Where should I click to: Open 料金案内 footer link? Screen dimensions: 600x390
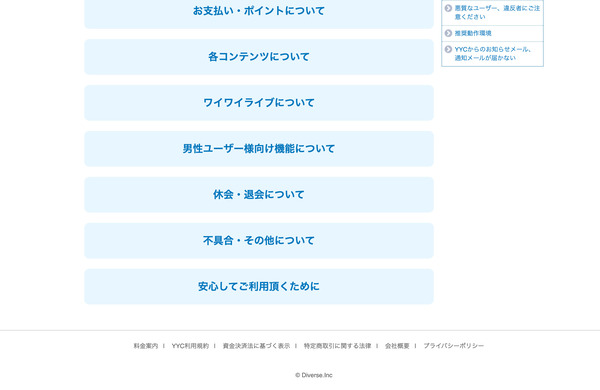point(145,346)
